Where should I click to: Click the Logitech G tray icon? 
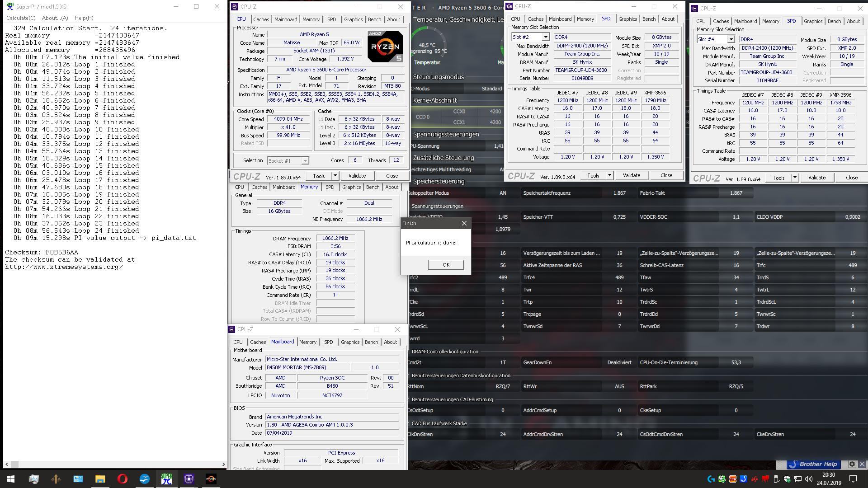[x=711, y=479]
